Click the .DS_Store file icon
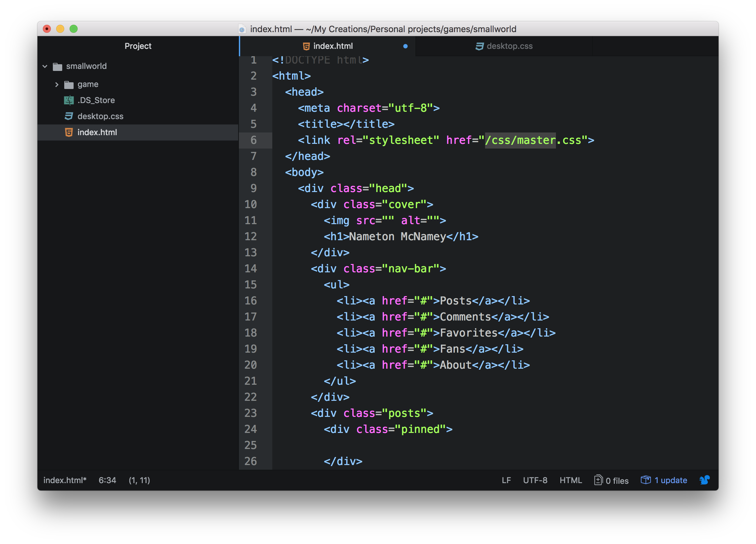The image size is (756, 544). 69,100
